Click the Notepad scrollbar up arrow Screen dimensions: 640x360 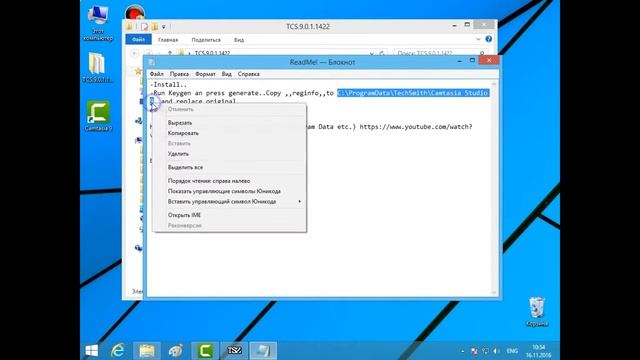[x=494, y=84]
